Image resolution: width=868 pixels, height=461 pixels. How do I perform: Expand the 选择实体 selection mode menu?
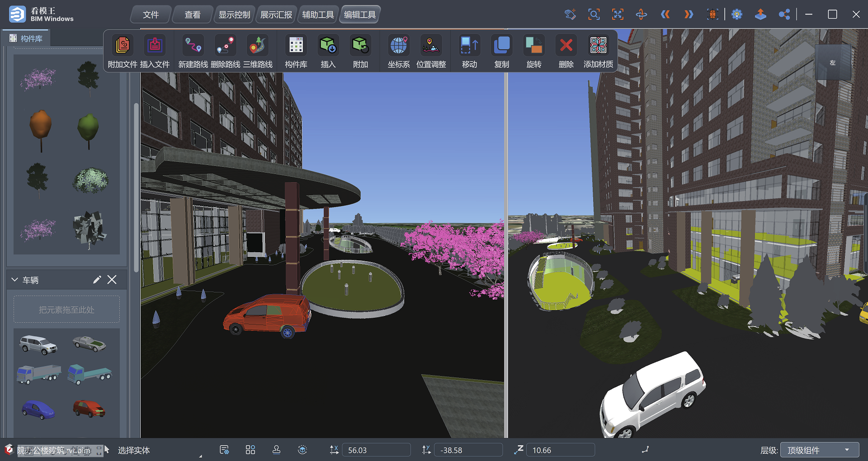(200, 456)
